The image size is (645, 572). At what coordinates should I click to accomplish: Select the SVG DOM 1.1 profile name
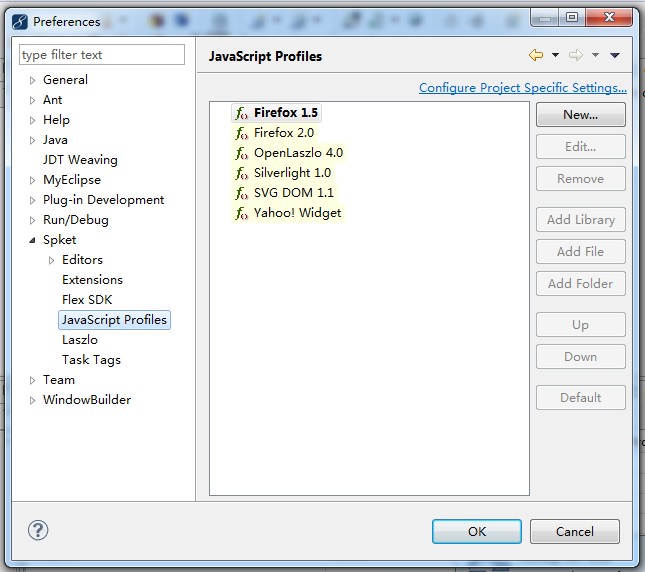tap(294, 193)
